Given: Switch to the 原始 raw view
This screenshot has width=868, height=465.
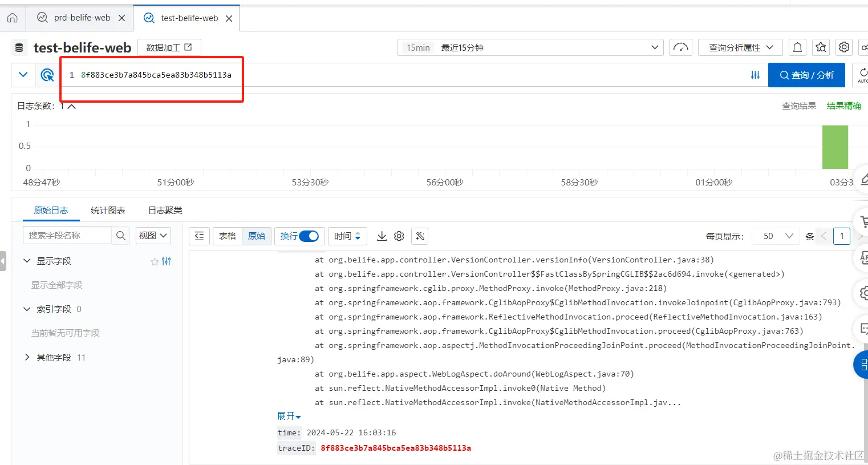Looking at the screenshot, I should point(257,236).
